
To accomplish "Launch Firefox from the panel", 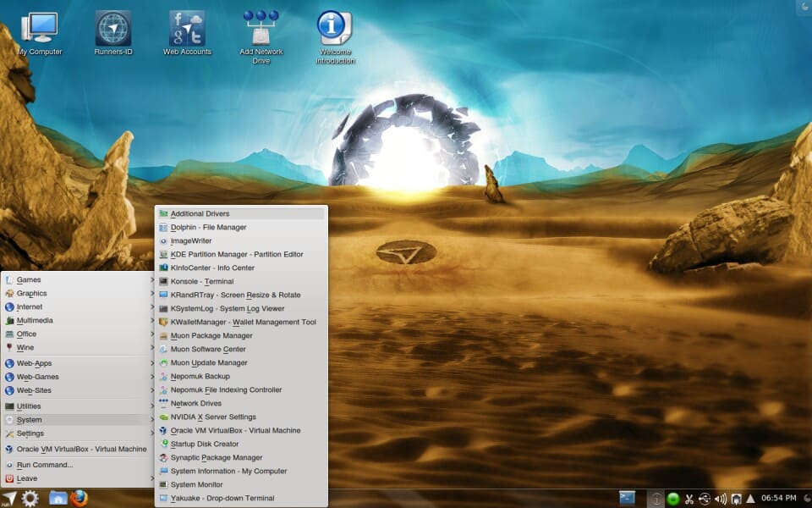I will coord(79,498).
